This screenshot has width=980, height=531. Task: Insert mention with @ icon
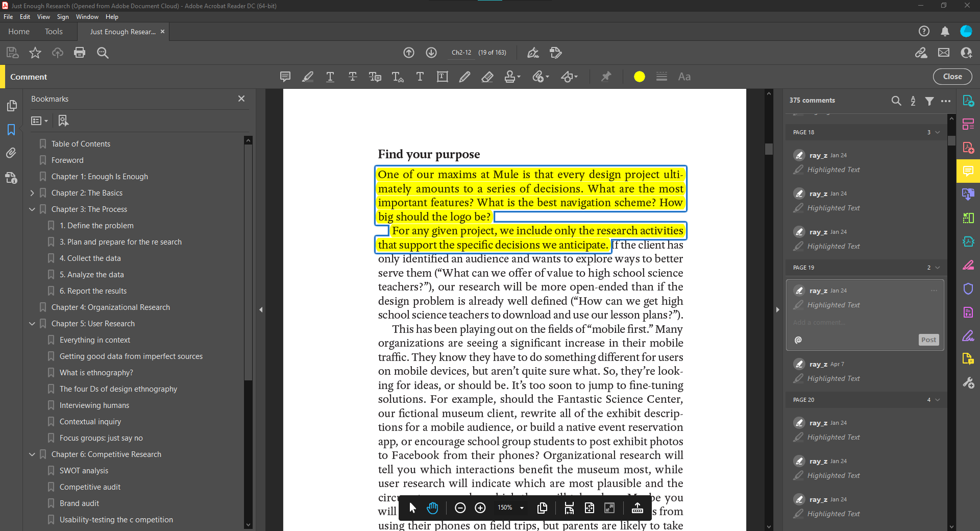click(798, 340)
